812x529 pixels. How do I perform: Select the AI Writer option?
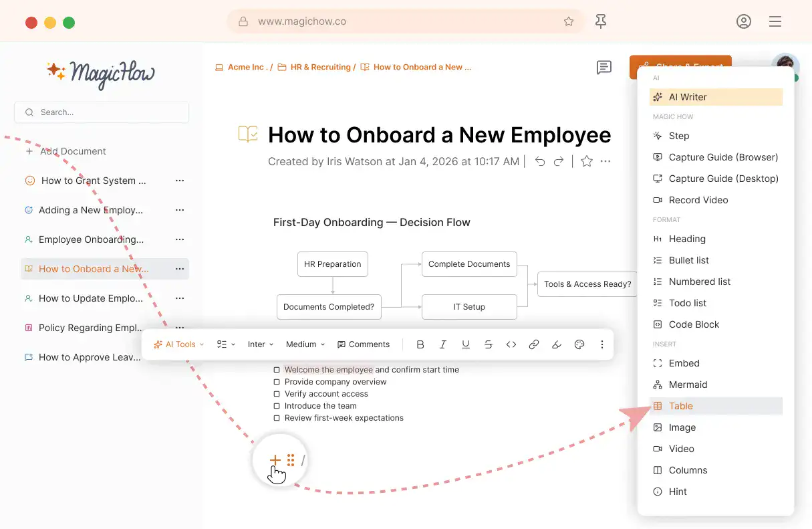coord(687,96)
